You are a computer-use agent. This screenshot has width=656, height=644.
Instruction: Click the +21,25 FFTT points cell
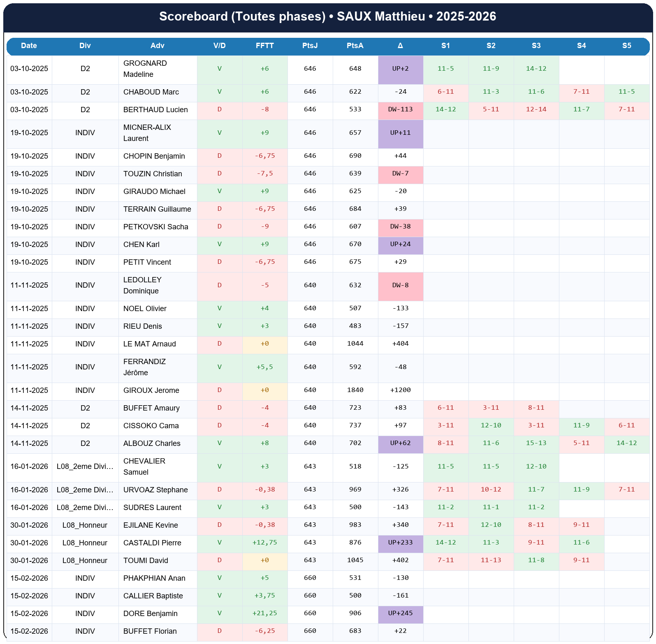(264, 613)
